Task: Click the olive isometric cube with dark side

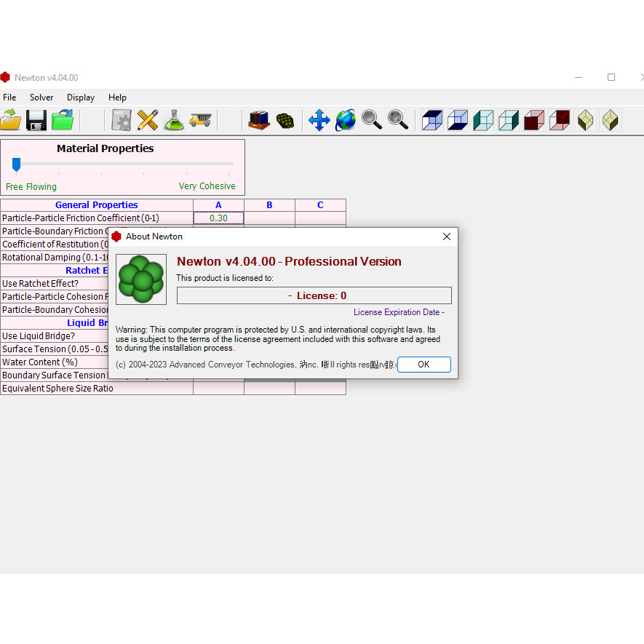Action: (x=585, y=120)
